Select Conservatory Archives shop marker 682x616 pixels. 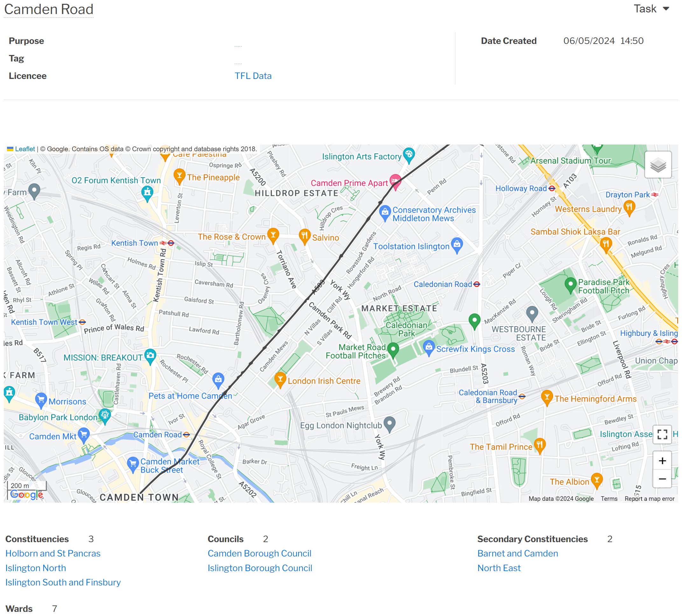pos(385,214)
